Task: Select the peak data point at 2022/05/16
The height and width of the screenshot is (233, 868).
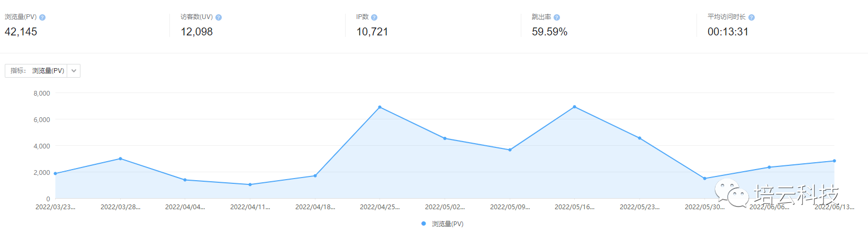Action: [574, 107]
